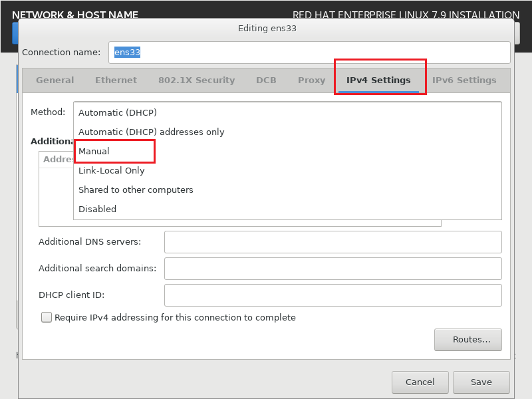532x399 pixels.
Task: Select Shared to other computers option
Action: [287, 190]
